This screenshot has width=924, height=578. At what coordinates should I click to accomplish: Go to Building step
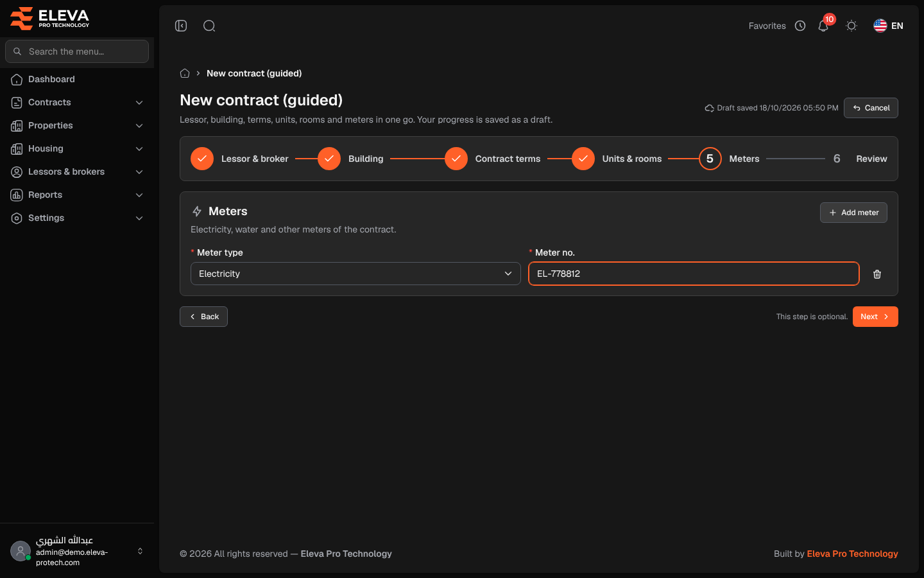350,159
